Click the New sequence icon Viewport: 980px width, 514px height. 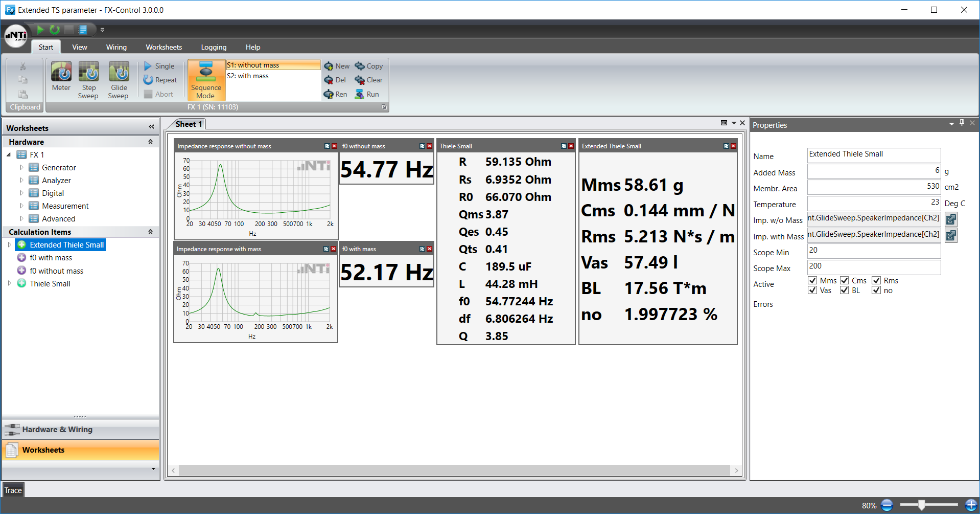click(330, 66)
